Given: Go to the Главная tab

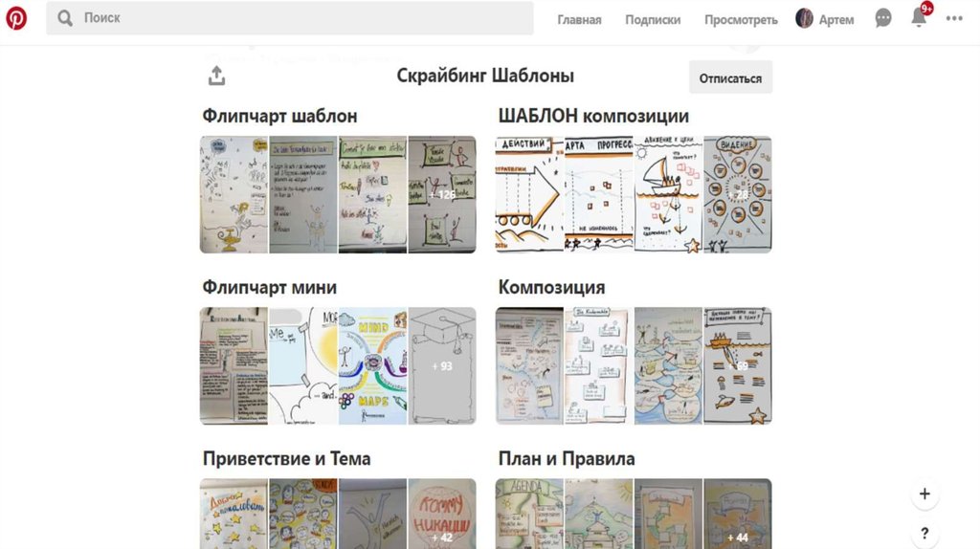Looking at the screenshot, I should (x=579, y=19).
